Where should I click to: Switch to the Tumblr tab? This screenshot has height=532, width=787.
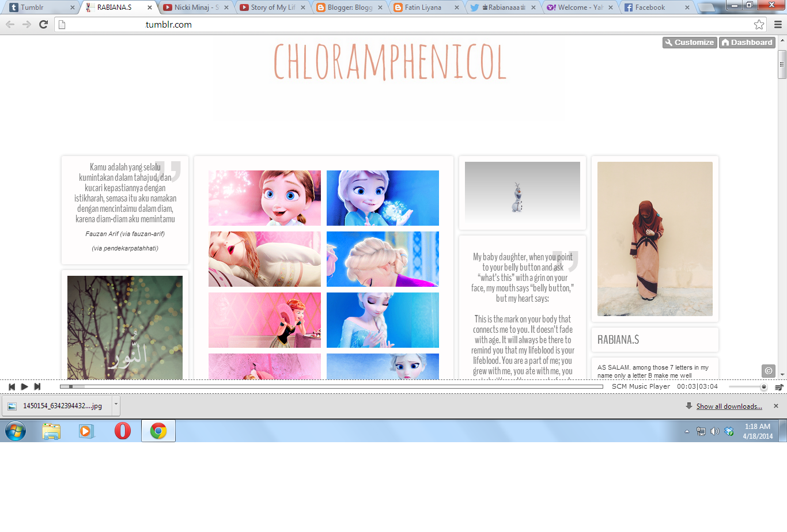[x=40, y=7]
